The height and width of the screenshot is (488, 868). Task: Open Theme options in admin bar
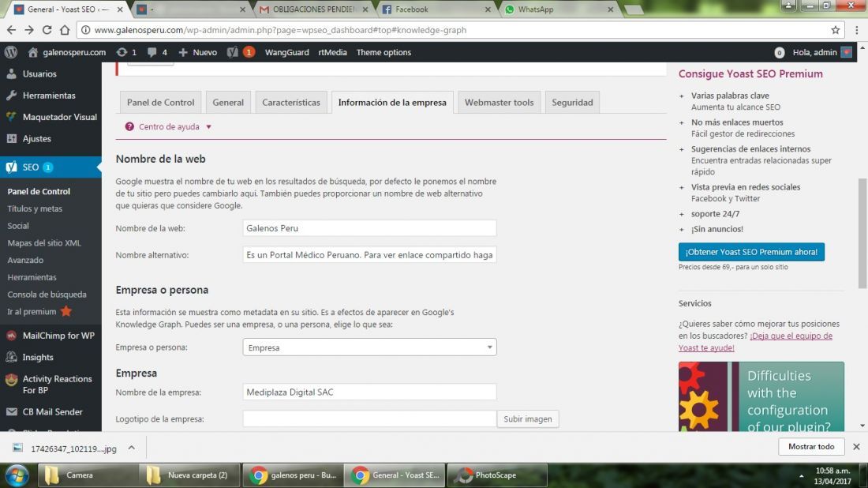click(383, 52)
